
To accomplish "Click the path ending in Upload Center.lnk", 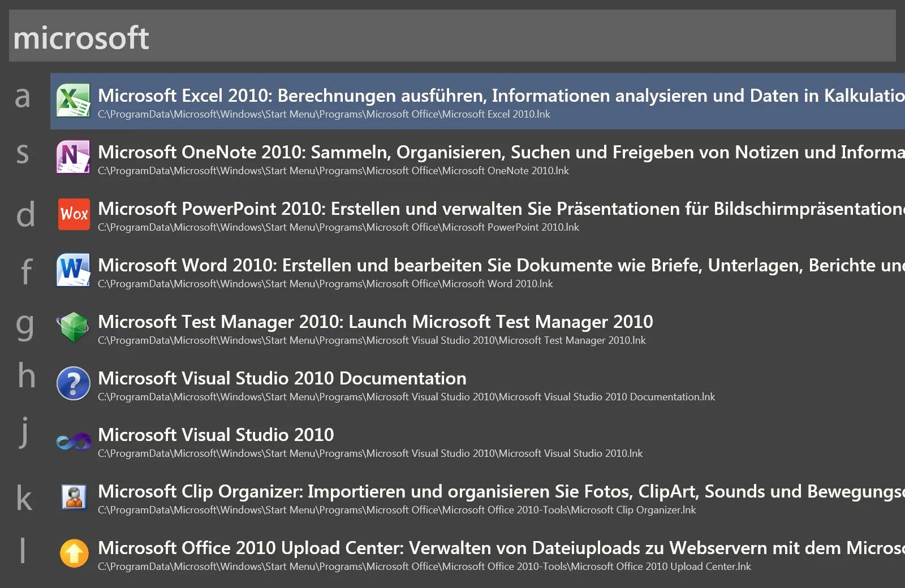I will (425, 567).
